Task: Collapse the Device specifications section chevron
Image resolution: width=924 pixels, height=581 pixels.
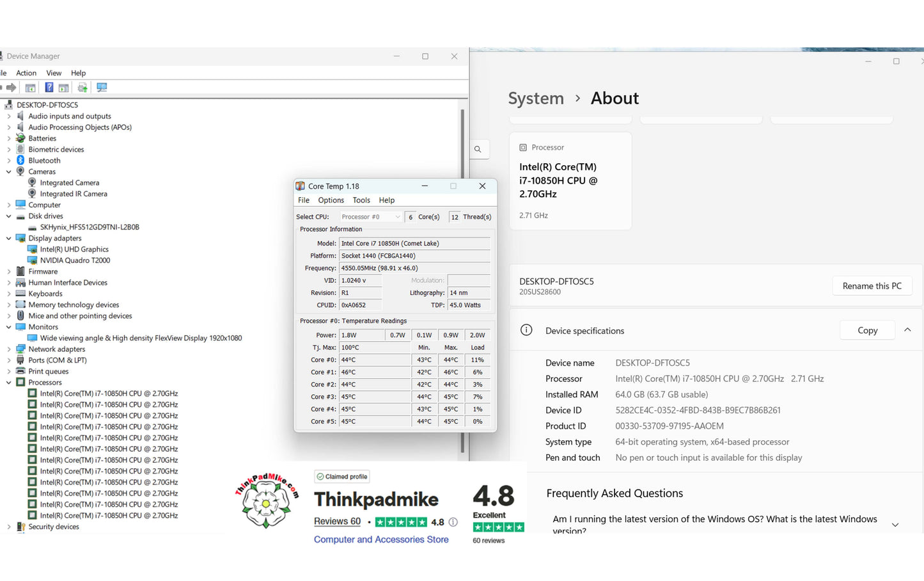Action: (907, 330)
